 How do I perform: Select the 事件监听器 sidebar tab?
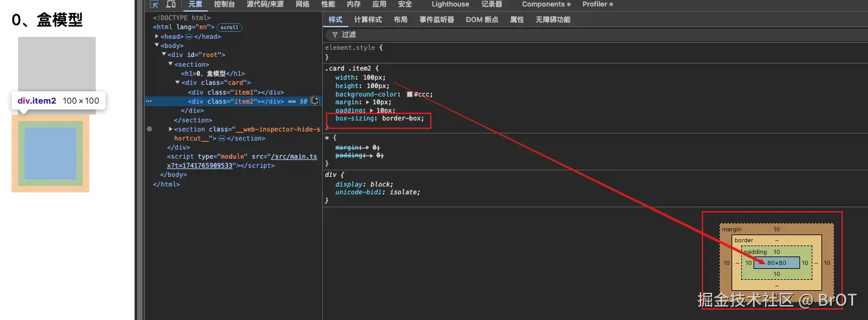437,20
